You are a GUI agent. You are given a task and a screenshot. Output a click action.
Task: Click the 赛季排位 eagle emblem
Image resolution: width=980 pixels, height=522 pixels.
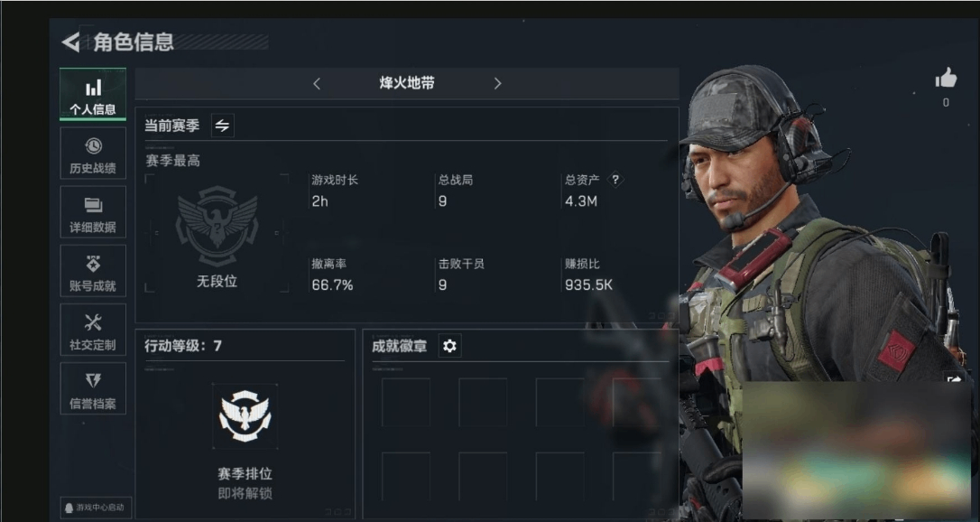tap(245, 416)
